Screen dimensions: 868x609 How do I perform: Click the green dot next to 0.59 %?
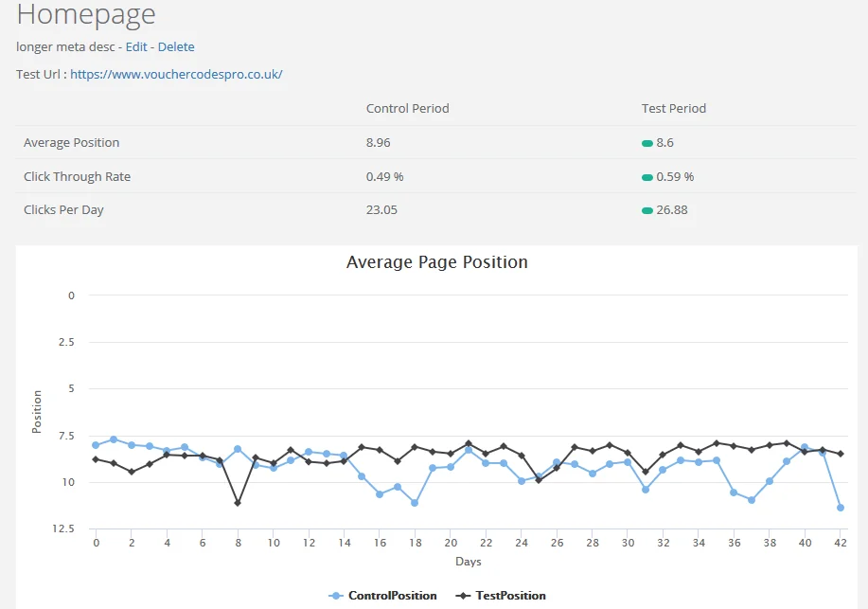pyautogui.click(x=647, y=176)
